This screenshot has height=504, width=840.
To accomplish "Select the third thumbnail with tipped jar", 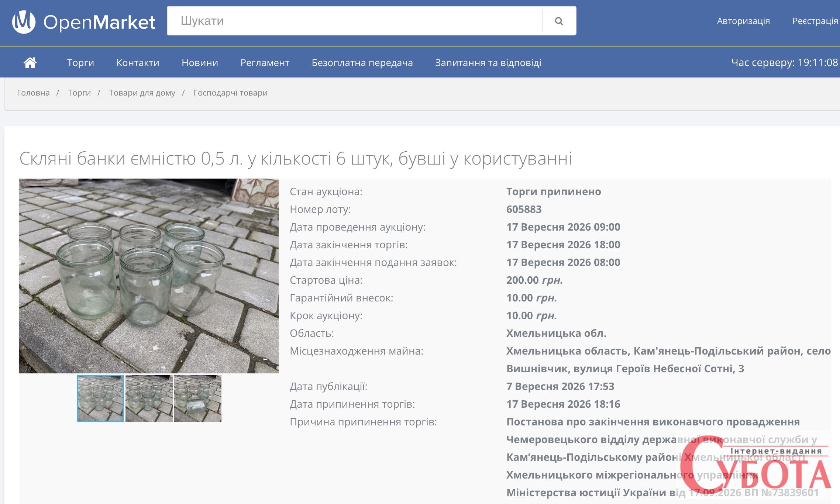I will (x=198, y=398).
